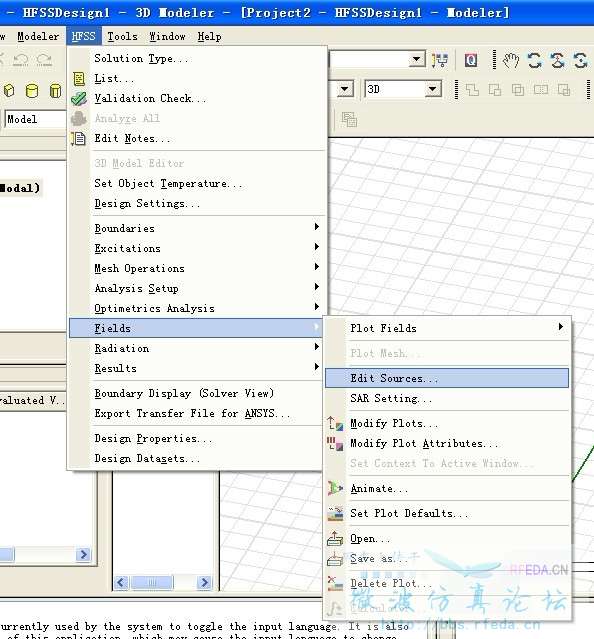Click the Delete Plot icon

[x=335, y=584]
